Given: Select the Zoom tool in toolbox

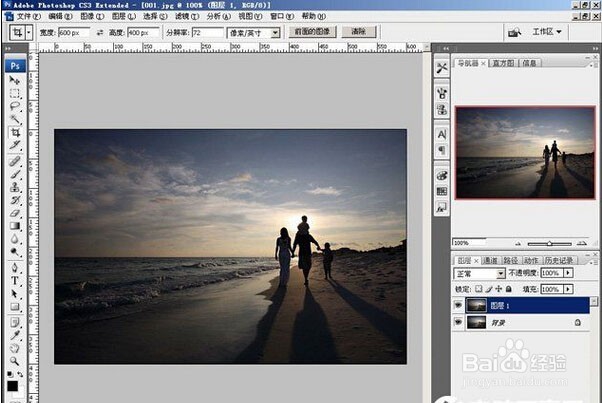Looking at the screenshot, I should [15, 361].
